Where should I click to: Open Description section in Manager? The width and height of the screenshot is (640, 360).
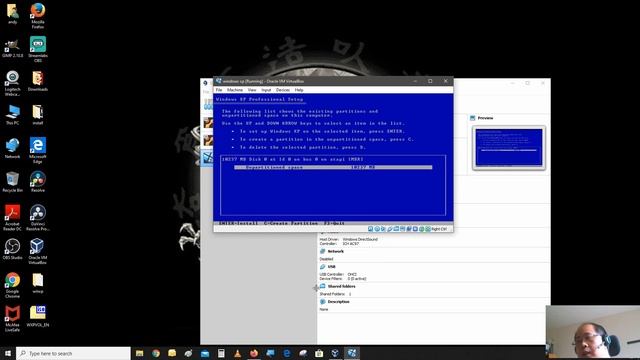tap(338, 302)
